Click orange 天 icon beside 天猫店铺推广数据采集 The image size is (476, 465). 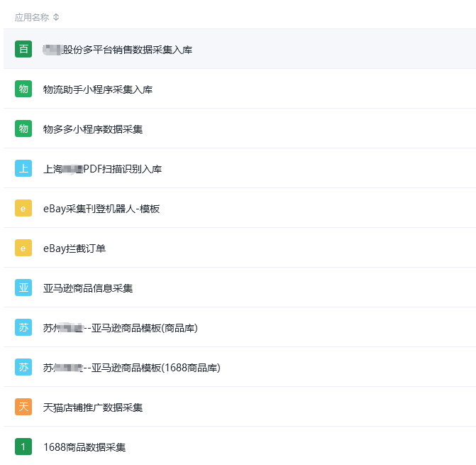[x=23, y=407]
